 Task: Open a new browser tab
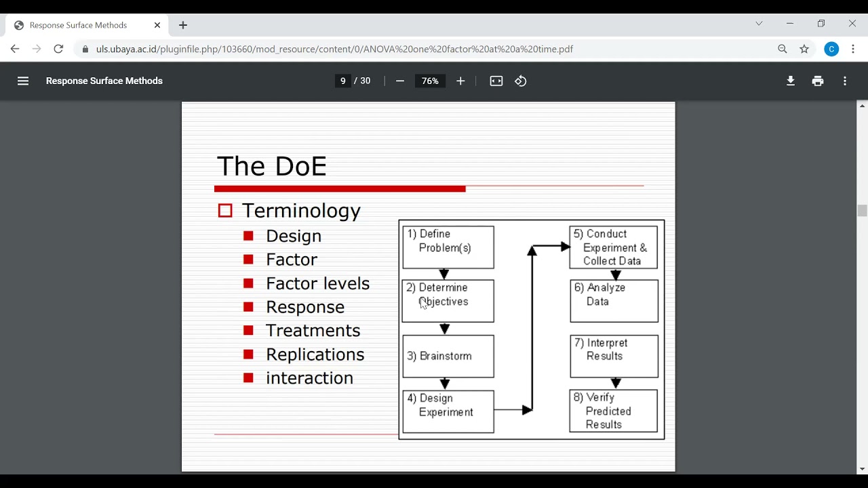(183, 25)
